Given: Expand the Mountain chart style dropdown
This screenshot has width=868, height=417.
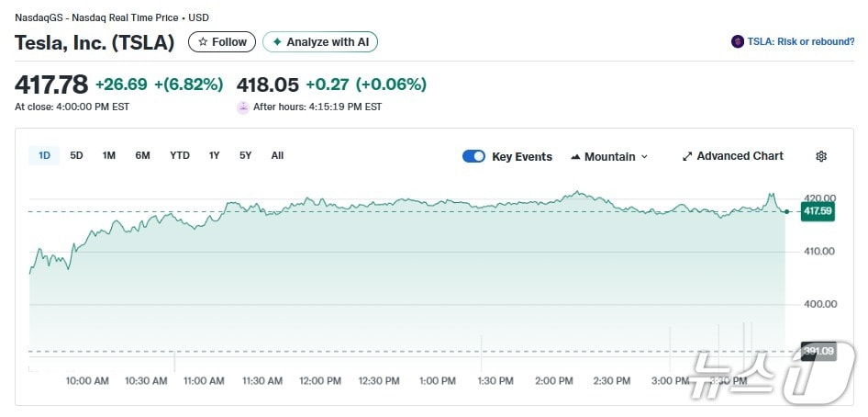Looking at the screenshot, I should [x=644, y=157].
